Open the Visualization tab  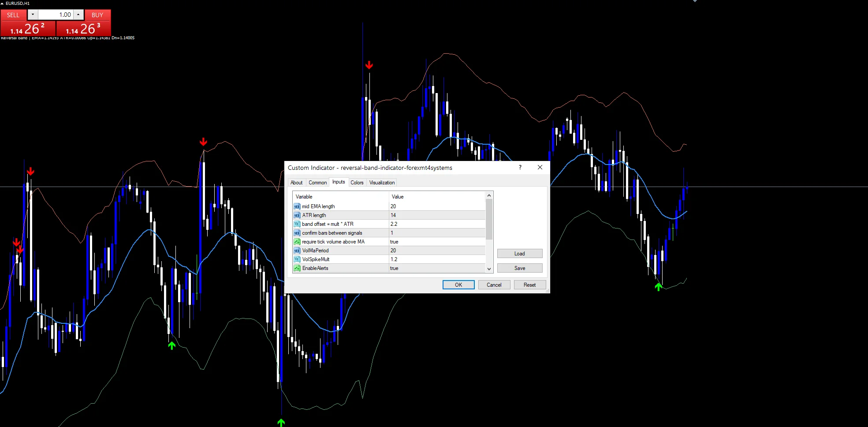[x=382, y=183]
